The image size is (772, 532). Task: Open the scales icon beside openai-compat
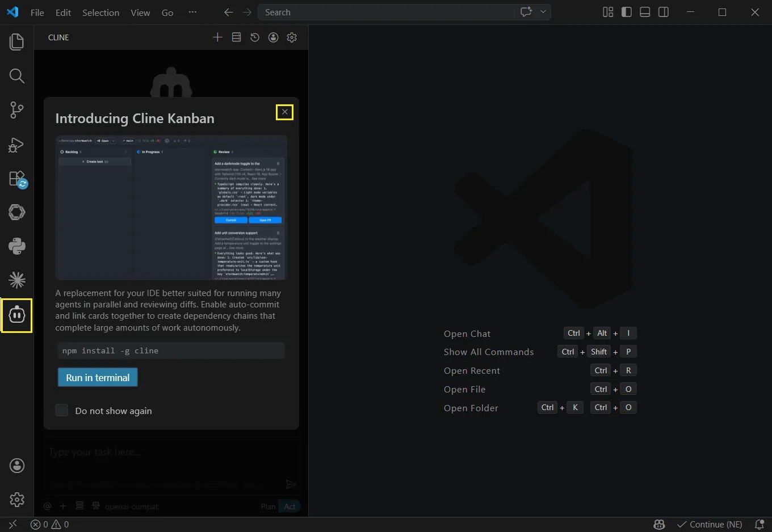pos(96,506)
